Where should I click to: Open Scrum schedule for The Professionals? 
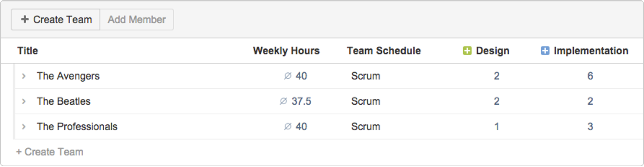366,127
